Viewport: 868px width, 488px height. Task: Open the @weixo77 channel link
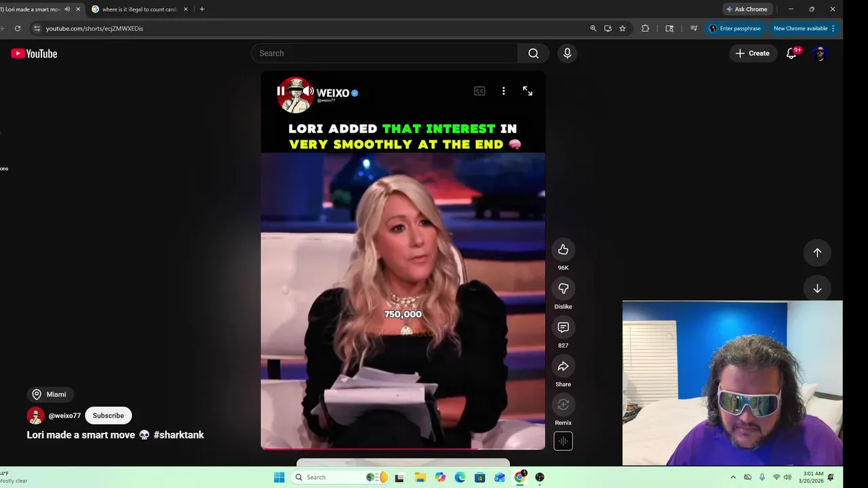click(x=64, y=415)
